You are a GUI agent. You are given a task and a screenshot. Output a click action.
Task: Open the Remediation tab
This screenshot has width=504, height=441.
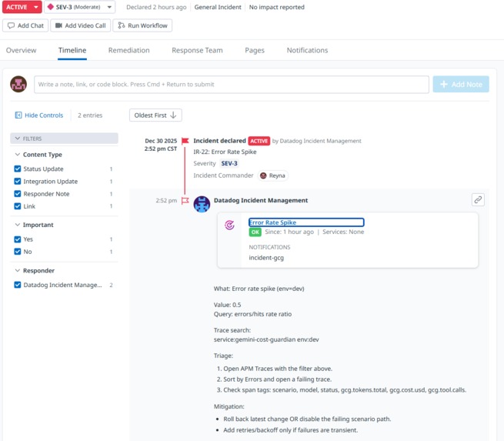pos(129,50)
